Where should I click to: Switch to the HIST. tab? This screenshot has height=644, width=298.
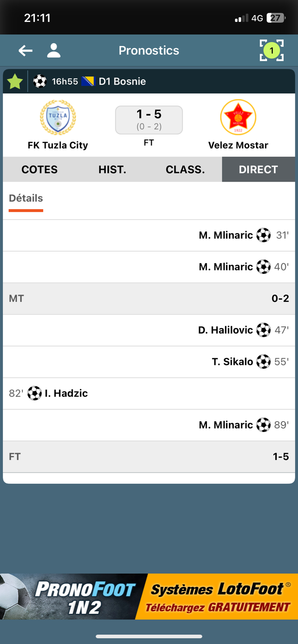[112, 170]
